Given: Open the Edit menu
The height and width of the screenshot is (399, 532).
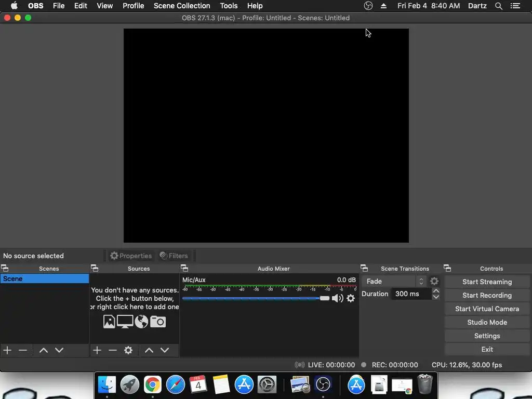Looking at the screenshot, I should (81, 6).
